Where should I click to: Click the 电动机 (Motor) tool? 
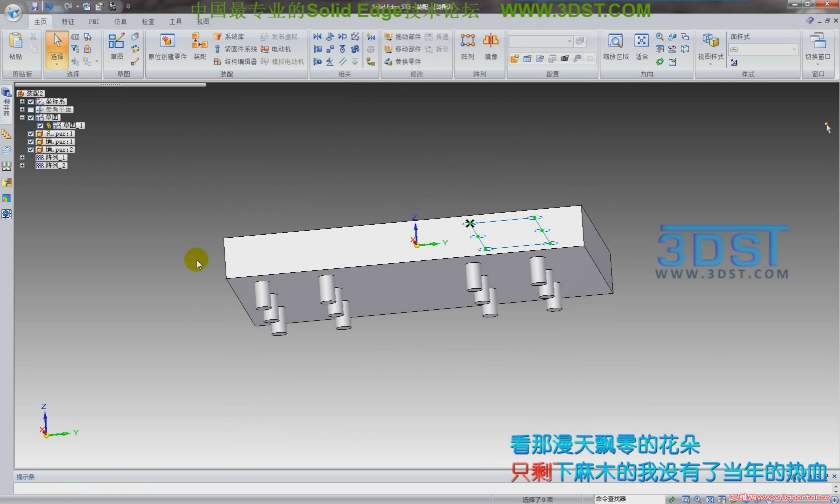point(276,49)
